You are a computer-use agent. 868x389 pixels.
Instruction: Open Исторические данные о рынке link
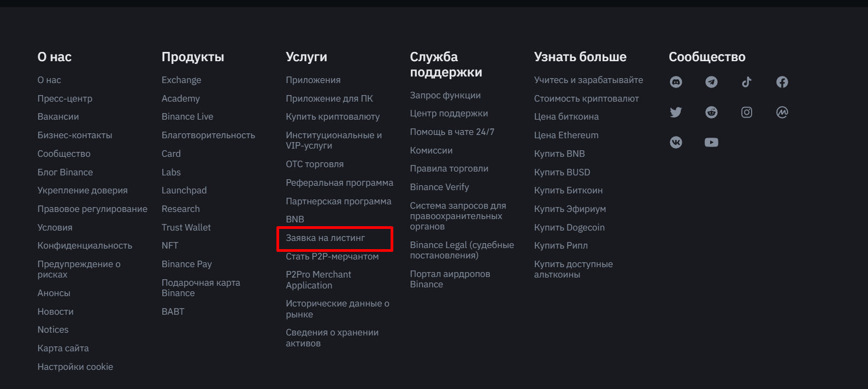[338, 309]
